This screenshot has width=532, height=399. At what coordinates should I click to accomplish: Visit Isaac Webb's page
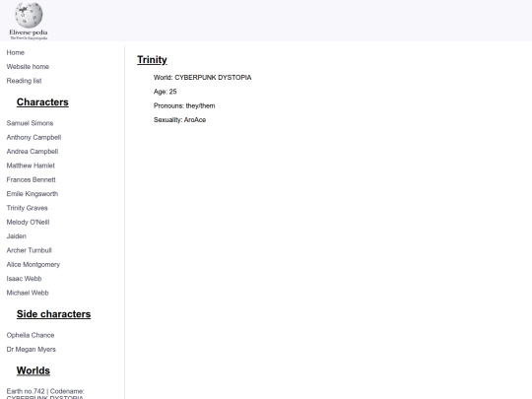point(24,279)
